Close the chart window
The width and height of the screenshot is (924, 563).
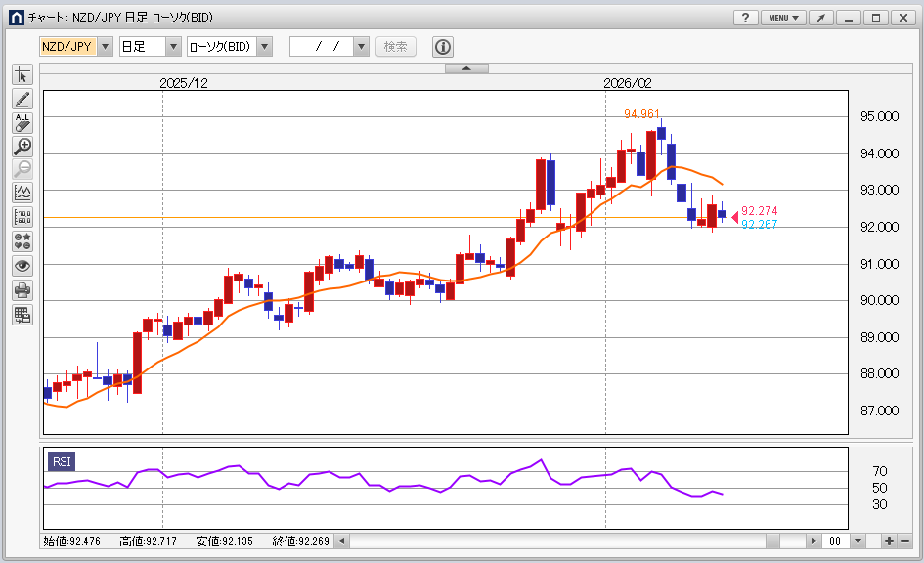click(903, 18)
